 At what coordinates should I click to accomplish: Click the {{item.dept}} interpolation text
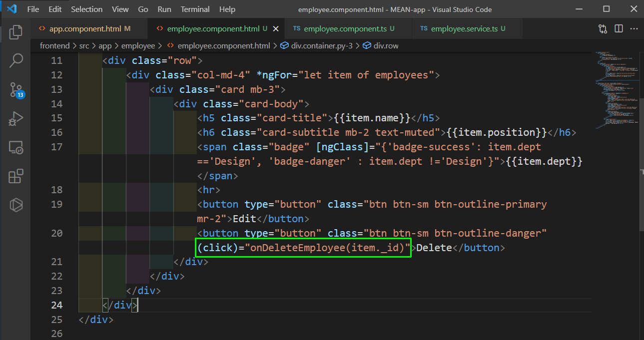coord(545,161)
